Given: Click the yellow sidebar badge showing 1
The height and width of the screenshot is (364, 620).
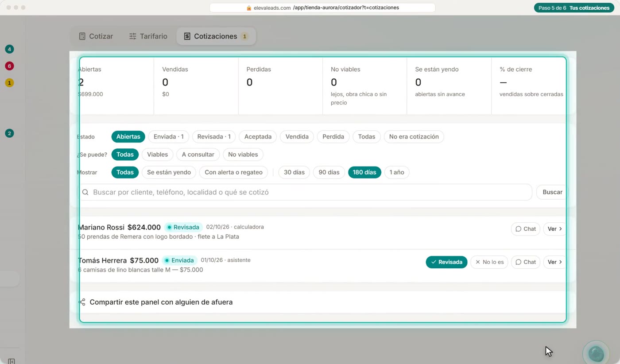Looking at the screenshot, I should [9, 83].
